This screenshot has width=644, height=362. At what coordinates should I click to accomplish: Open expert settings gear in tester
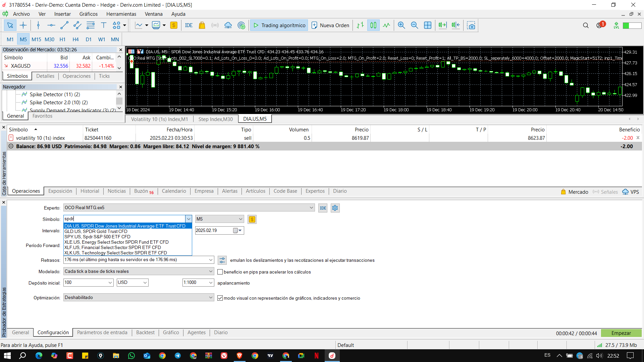pyautogui.click(x=335, y=208)
